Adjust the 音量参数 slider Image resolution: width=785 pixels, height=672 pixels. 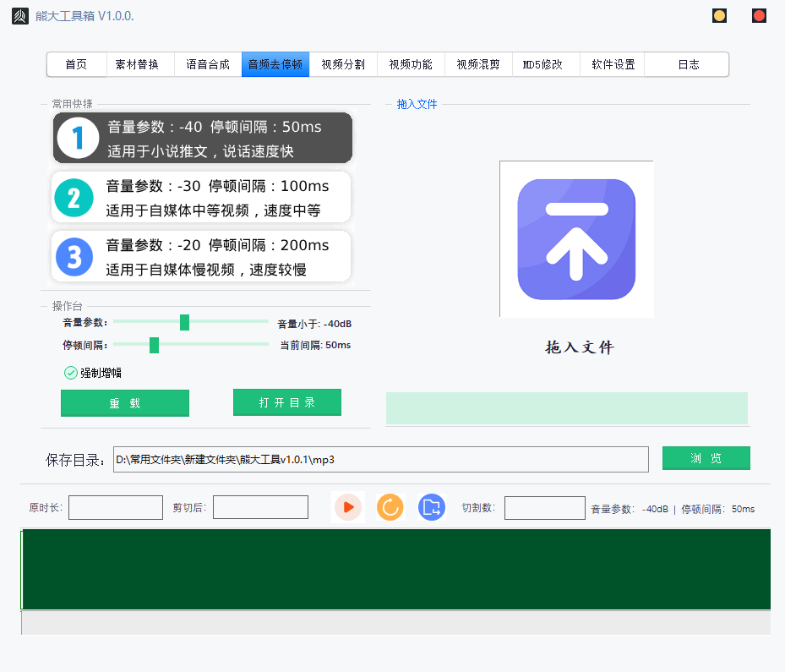click(185, 322)
